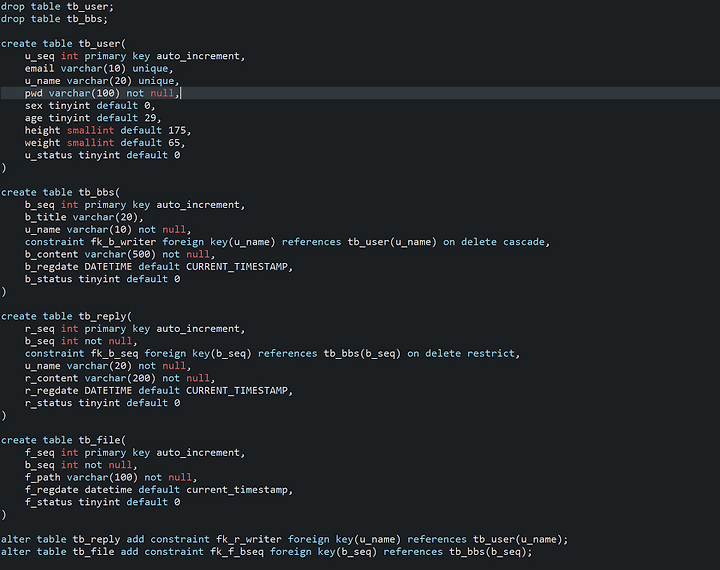Click the "u_status tinyint default 0" line
The height and width of the screenshot is (570, 720).
point(102,156)
